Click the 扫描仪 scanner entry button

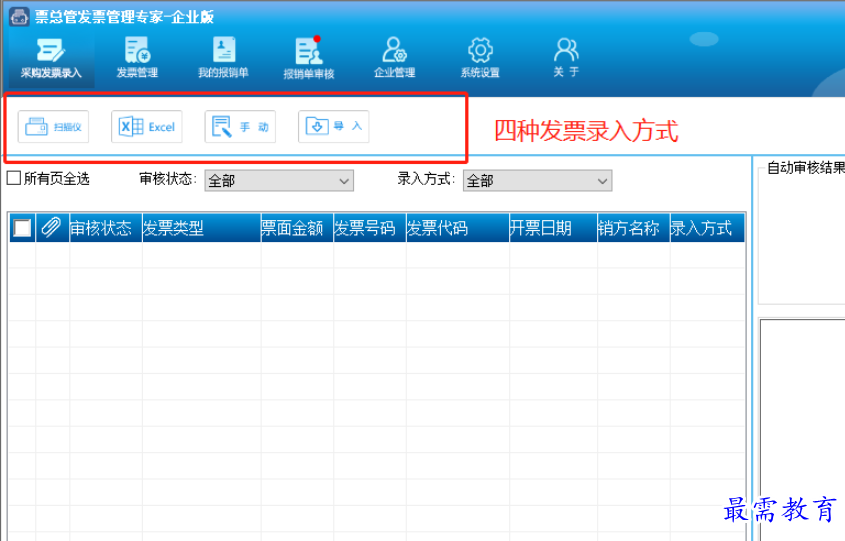pyautogui.click(x=53, y=127)
